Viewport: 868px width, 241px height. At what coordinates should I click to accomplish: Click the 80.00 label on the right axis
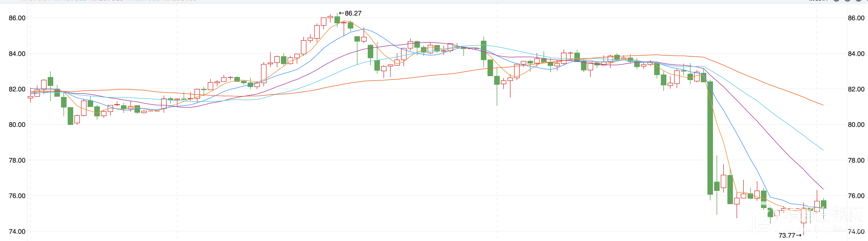[856, 125]
